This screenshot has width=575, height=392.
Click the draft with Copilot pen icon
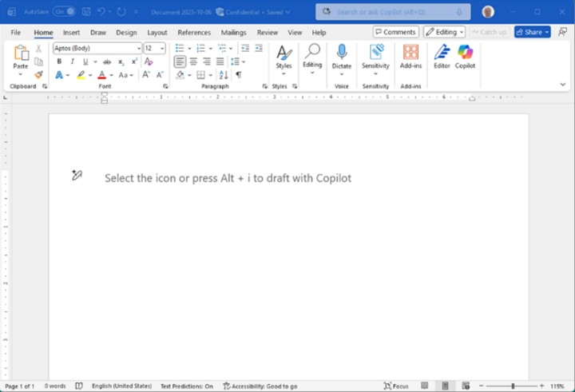pyautogui.click(x=77, y=176)
